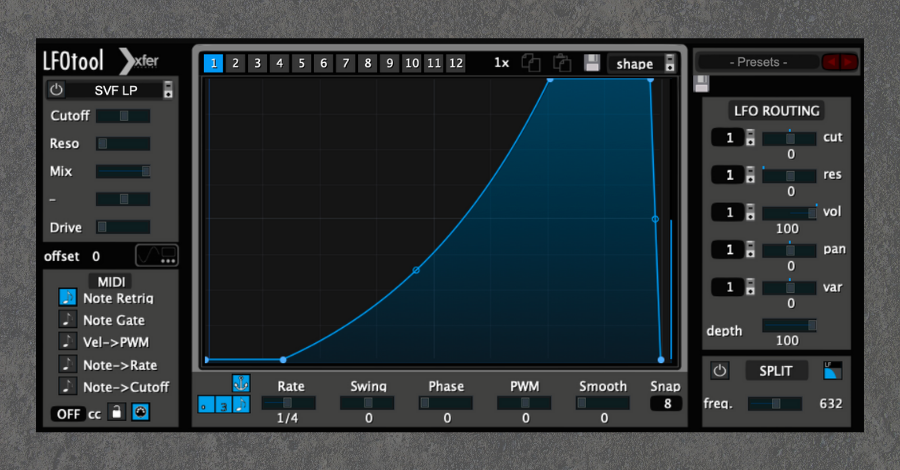
Task: Toggle the MIDI lock padlock icon
Action: click(x=117, y=412)
